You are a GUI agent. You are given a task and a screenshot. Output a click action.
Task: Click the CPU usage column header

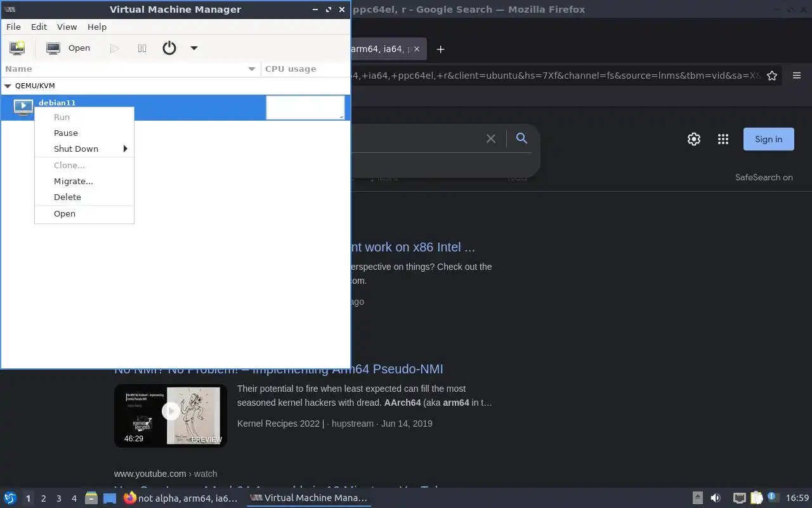tap(305, 69)
